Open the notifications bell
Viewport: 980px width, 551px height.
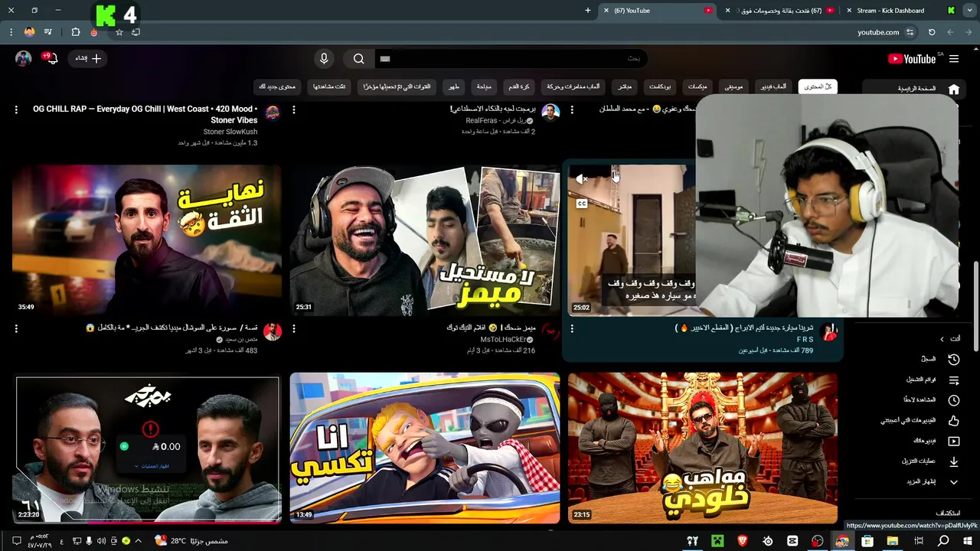(51, 58)
